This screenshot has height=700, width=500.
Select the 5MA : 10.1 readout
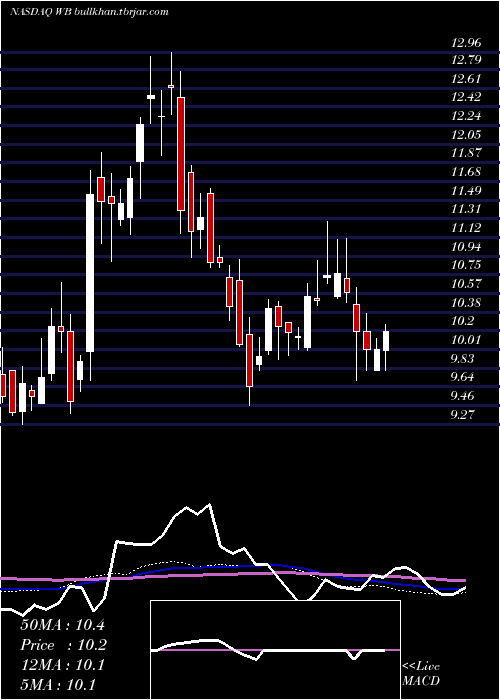58,685
